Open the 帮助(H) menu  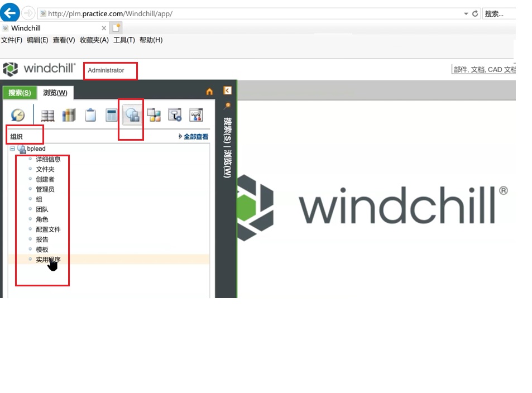click(x=151, y=40)
